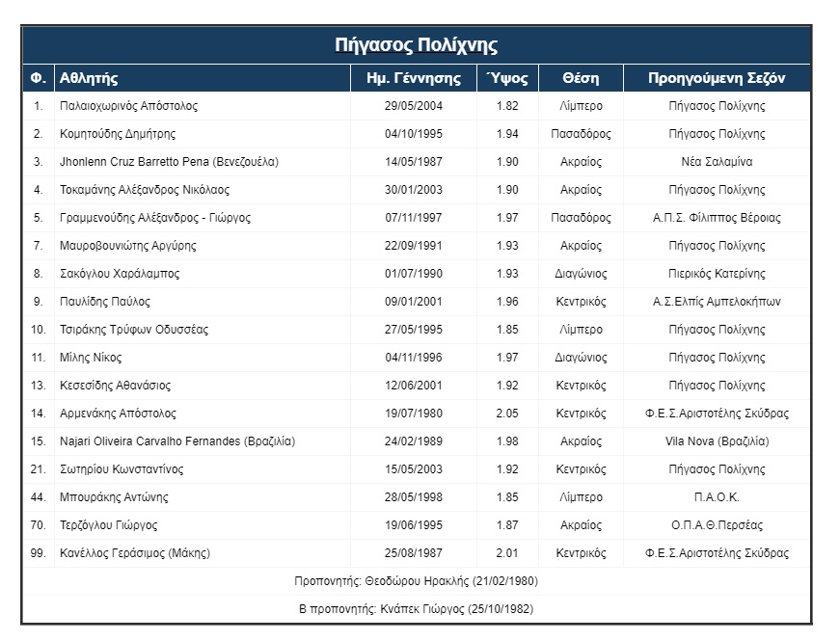Click birth date 27/05/1995

[413, 330]
